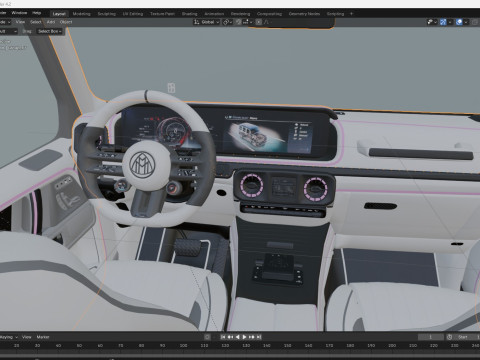Open the Global transform orientation dropdown
The image size is (480, 360).
tap(207, 22)
